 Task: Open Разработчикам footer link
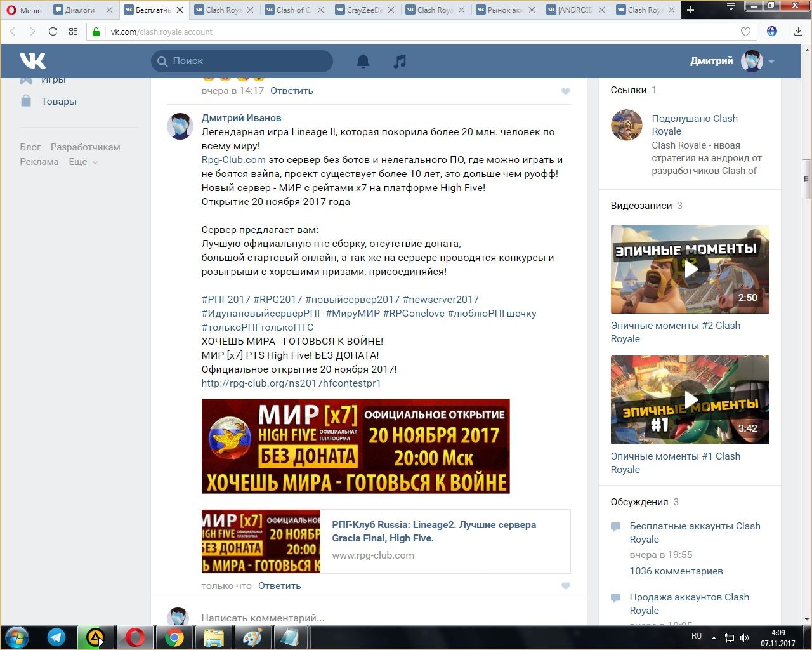click(85, 147)
